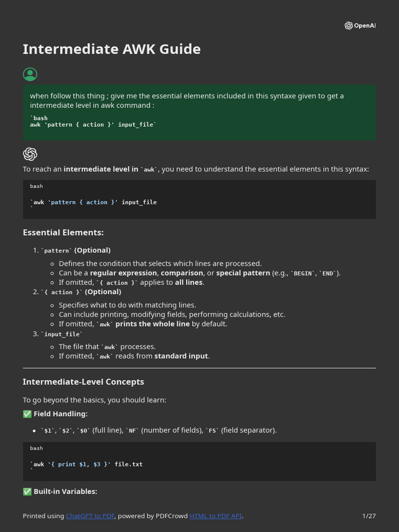Click the OpenAI logo in header
Viewport: 399px width, 532px height.
[x=360, y=26]
